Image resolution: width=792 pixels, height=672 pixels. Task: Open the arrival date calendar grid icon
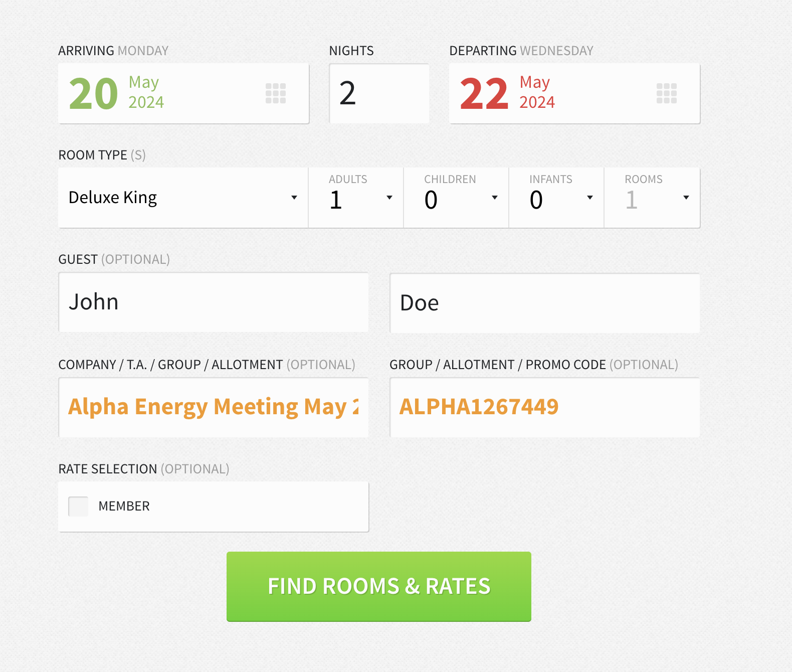tap(276, 93)
